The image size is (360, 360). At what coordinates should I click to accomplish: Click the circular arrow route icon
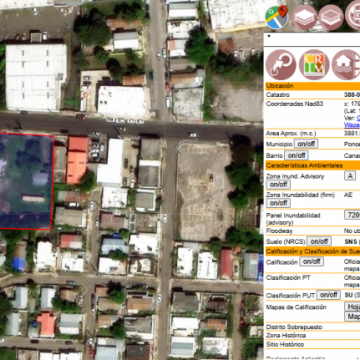[281, 65]
